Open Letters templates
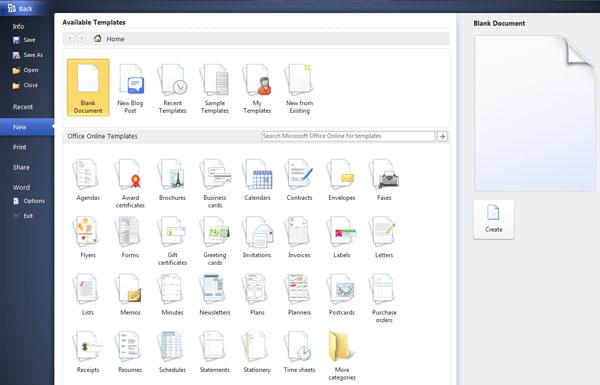This screenshot has width=600, height=385. pyautogui.click(x=384, y=238)
